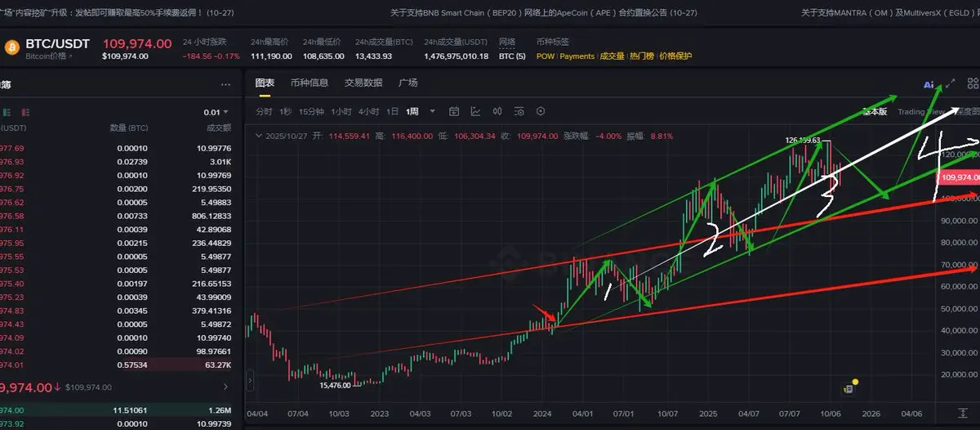Click the notification icon at chart bottom

coord(849,389)
